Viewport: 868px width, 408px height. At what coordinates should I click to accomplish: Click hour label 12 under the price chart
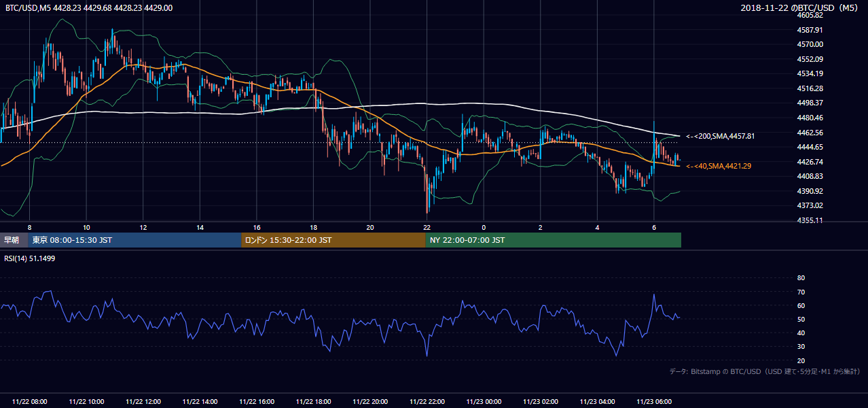point(143,227)
